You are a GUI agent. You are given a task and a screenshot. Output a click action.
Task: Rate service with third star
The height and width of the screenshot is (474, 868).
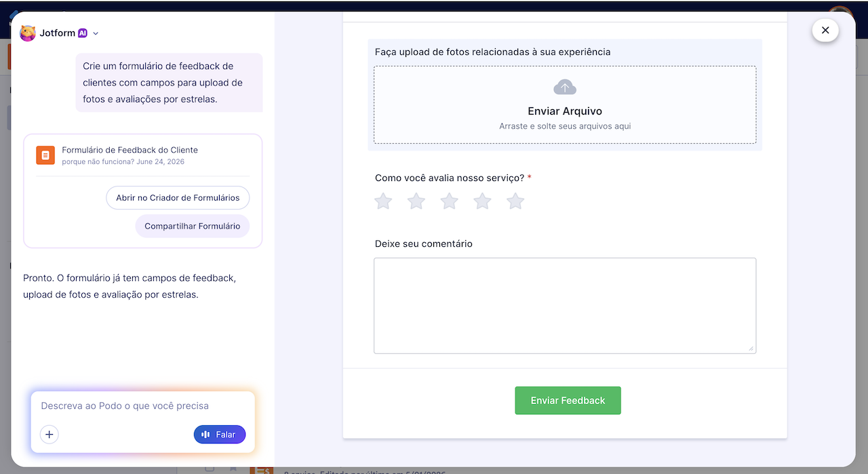450,201
